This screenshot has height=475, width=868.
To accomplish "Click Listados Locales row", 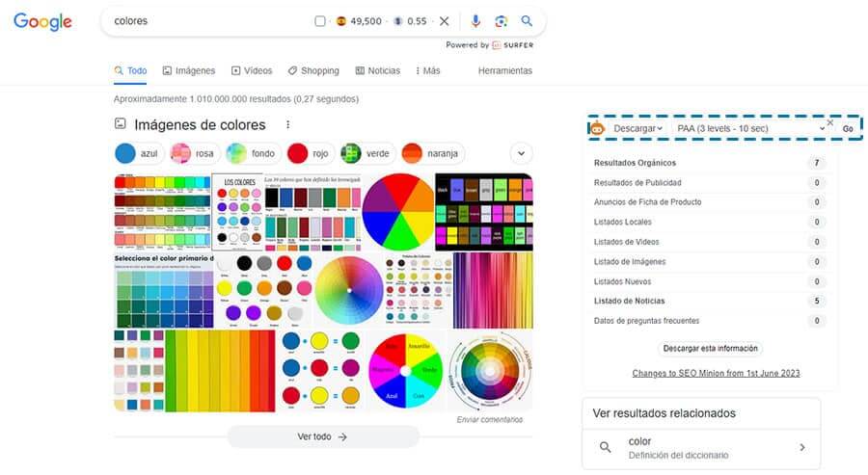I will click(x=709, y=222).
